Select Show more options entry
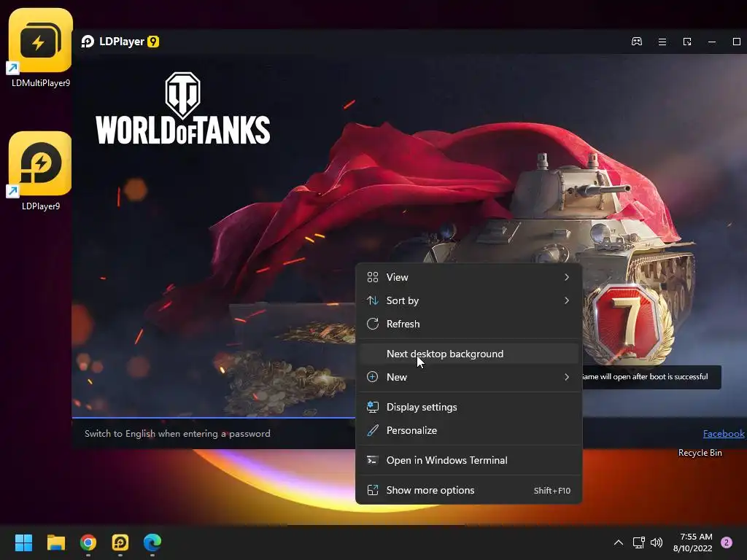This screenshot has width=747, height=560. click(x=469, y=490)
